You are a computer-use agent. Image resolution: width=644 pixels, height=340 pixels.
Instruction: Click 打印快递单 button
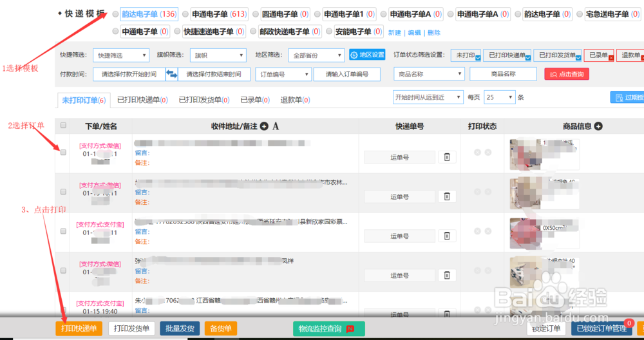(x=79, y=328)
